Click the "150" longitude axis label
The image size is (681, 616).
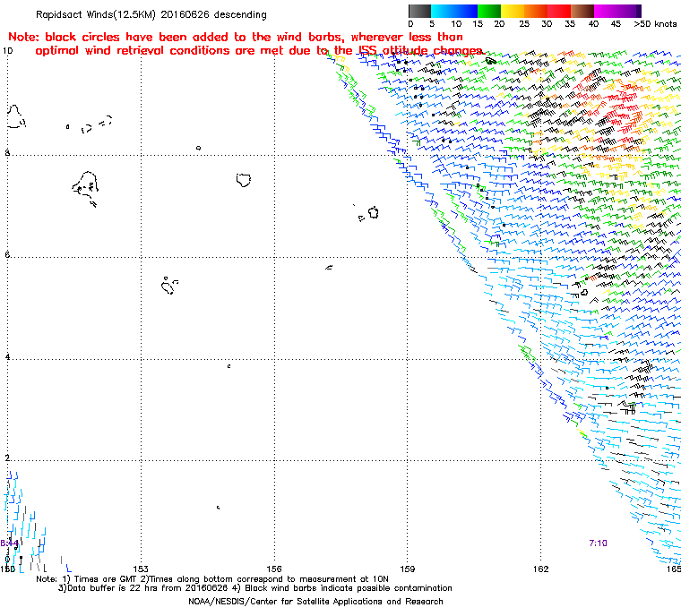pos(8,569)
